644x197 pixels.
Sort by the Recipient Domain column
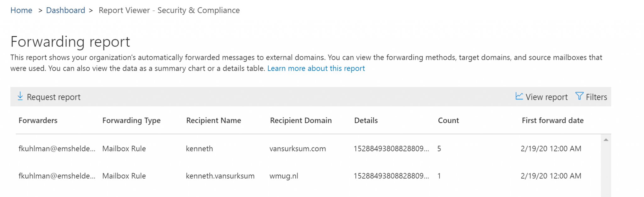tap(301, 120)
